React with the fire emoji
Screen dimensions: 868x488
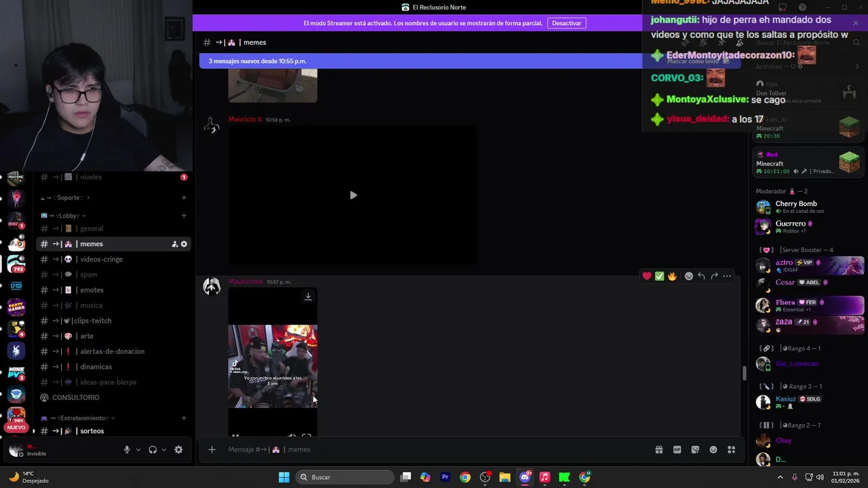coord(672,276)
